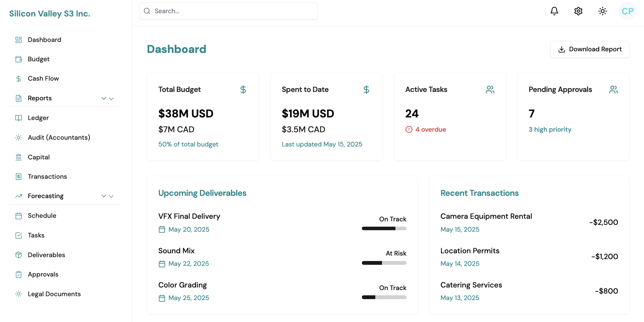Screen dimensions: 644x322
Task: Click the Audit (Accountants) icon
Action: 18,137
